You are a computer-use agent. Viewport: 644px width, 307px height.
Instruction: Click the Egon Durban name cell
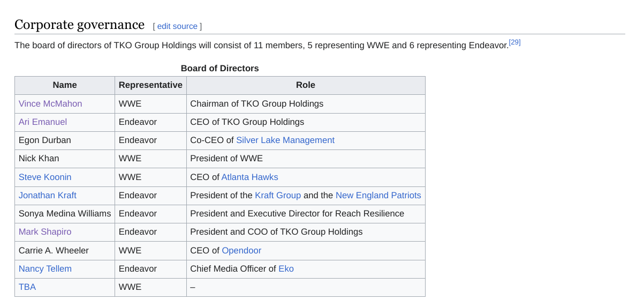point(45,140)
